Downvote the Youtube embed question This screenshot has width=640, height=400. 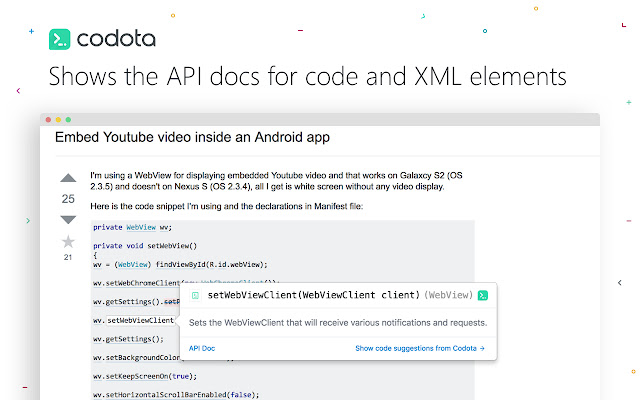point(68,220)
